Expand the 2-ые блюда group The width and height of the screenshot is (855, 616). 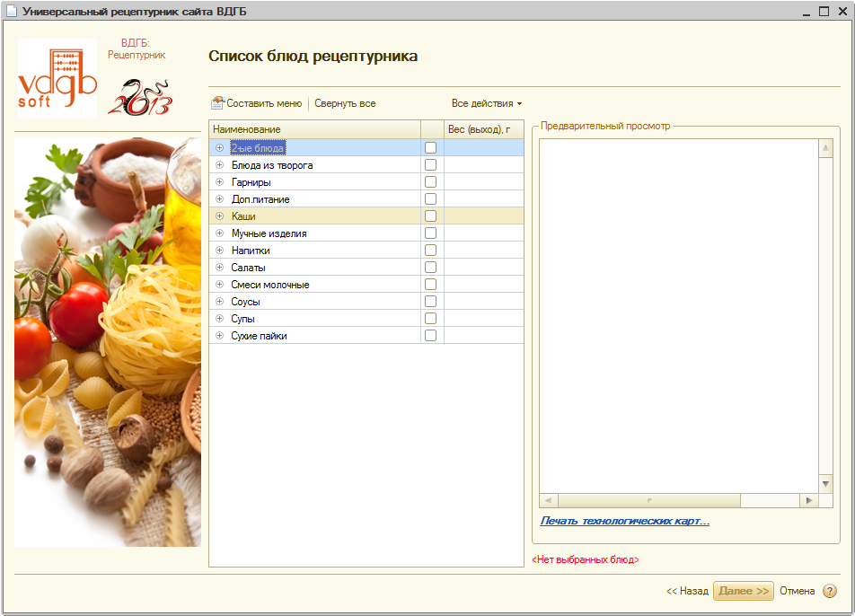(219, 148)
